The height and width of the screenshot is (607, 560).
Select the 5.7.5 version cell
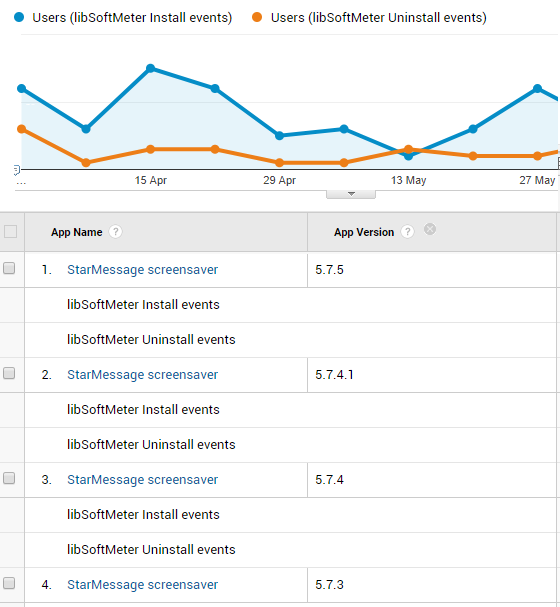click(432, 270)
